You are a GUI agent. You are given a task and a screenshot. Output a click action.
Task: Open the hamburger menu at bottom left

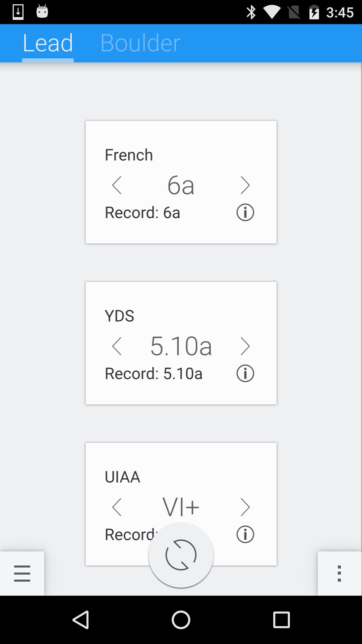click(x=22, y=573)
